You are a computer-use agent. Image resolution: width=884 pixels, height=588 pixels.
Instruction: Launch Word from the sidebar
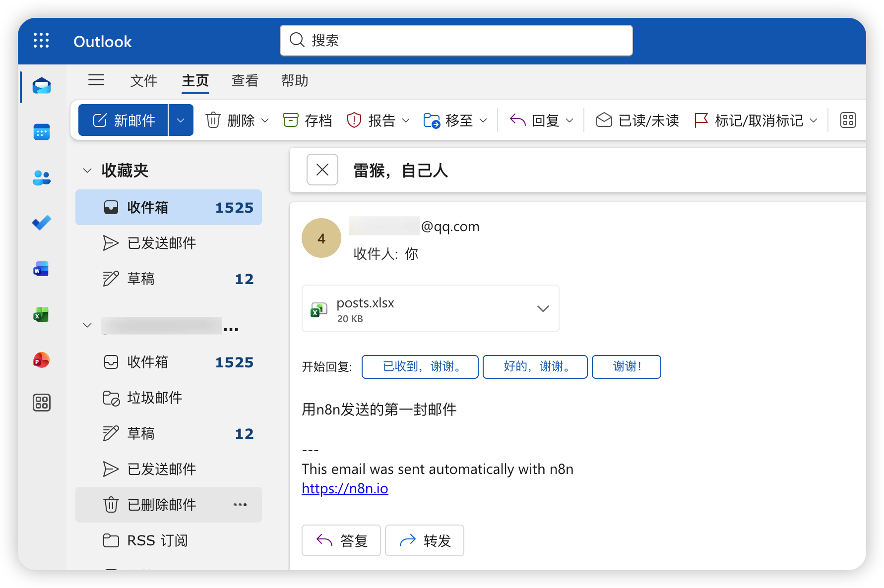pyautogui.click(x=41, y=269)
